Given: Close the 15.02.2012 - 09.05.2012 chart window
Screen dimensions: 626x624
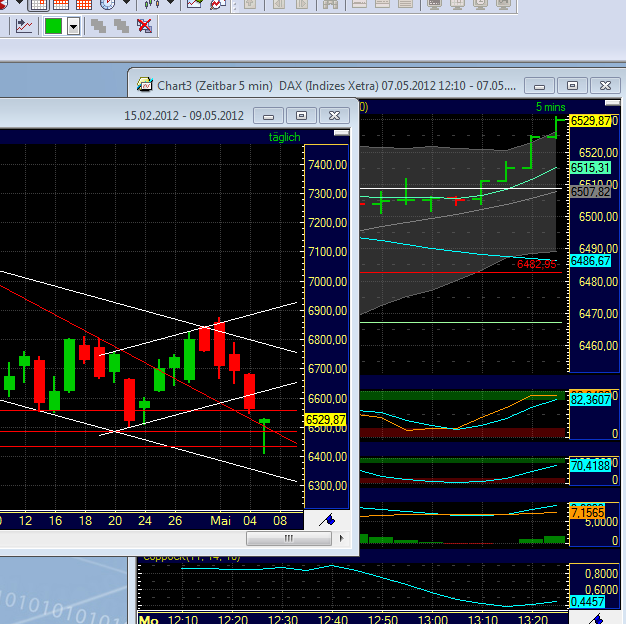Looking at the screenshot, I should coord(335,116).
